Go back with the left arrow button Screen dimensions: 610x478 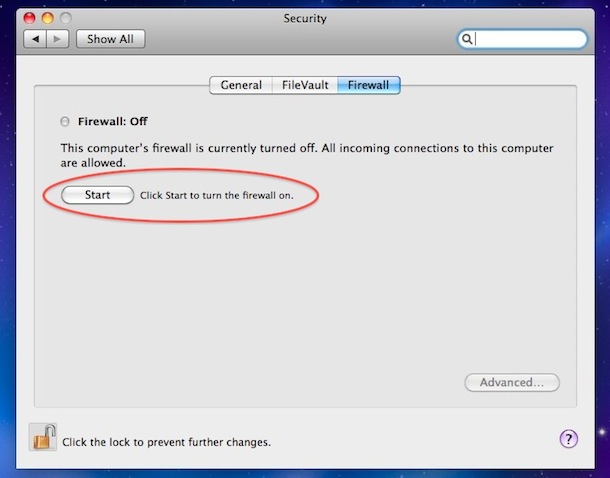click(35, 39)
